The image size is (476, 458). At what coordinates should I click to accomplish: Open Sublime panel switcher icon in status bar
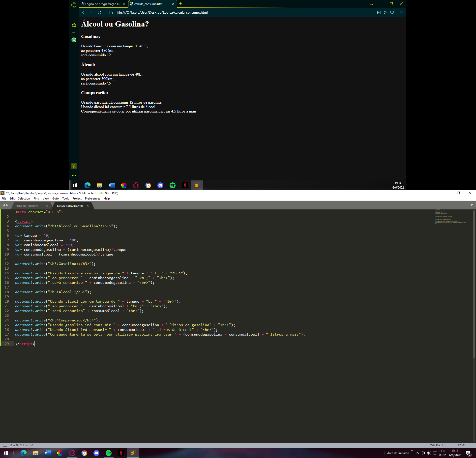pyautogui.click(x=5, y=445)
